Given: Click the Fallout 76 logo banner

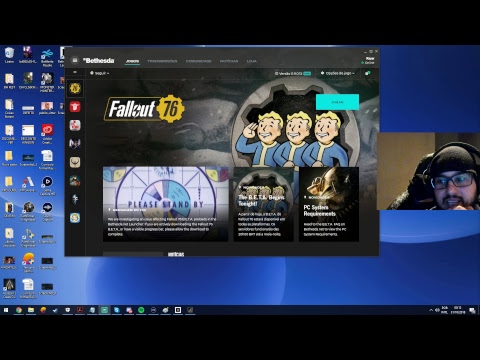Looking at the screenshot, I should (144, 109).
